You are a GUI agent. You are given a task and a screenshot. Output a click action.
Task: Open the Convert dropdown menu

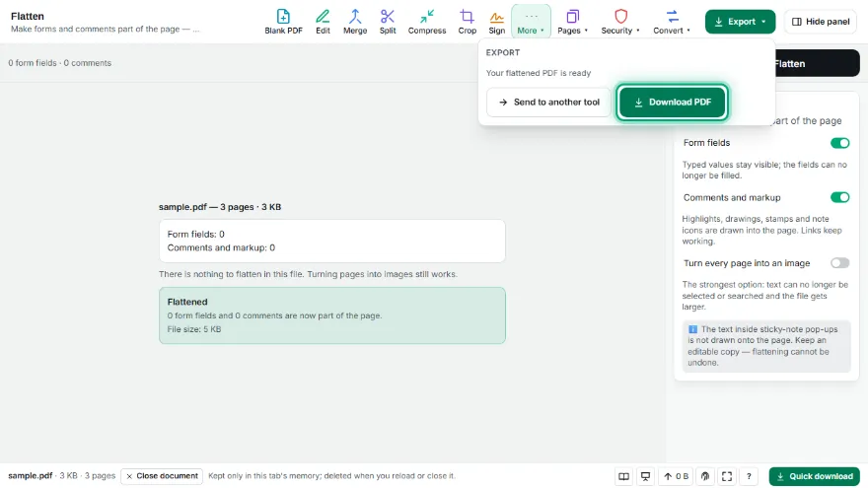pos(672,22)
